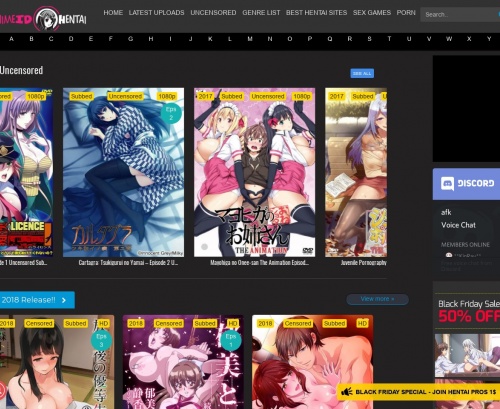The height and width of the screenshot is (409, 500).
Task: Click the afk channel in Discord widget
Action: click(x=446, y=212)
